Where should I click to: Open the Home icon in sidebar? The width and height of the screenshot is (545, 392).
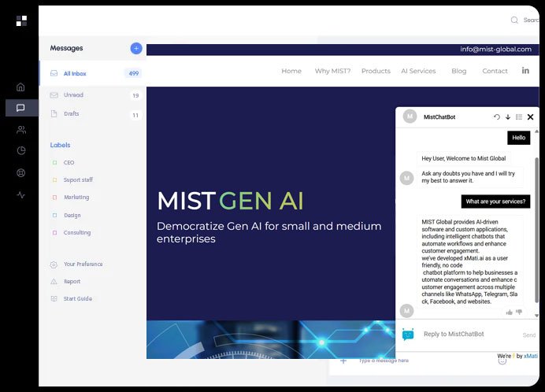(x=20, y=87)
